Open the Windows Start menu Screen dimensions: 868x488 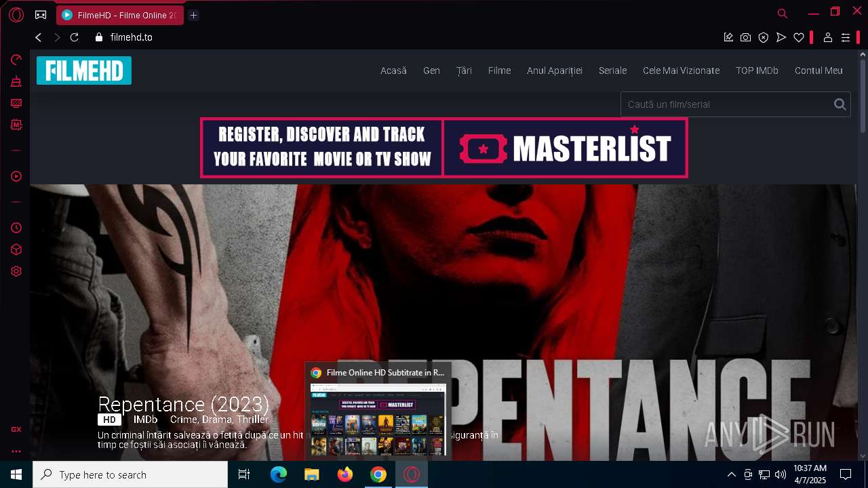tap(16, 474)
